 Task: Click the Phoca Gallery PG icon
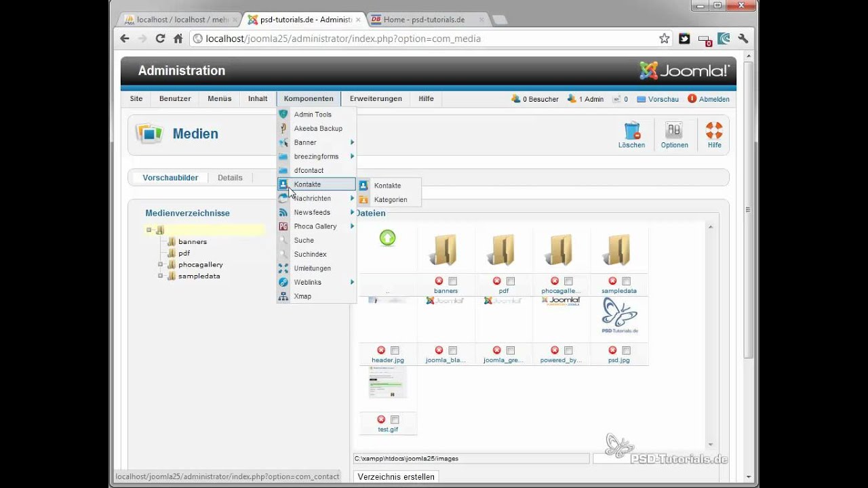tap(283, 226)
